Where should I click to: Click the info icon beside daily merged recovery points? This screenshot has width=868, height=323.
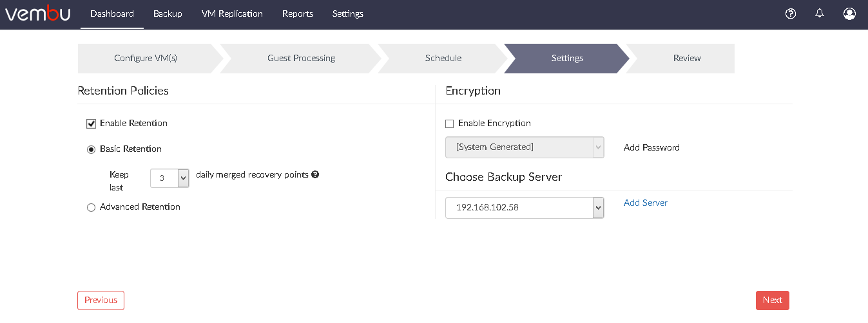(x=315, y=174)
